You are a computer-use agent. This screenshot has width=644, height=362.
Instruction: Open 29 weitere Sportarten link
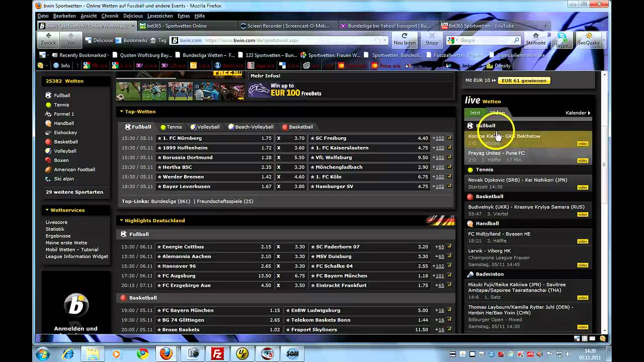[x=74, y=192]
